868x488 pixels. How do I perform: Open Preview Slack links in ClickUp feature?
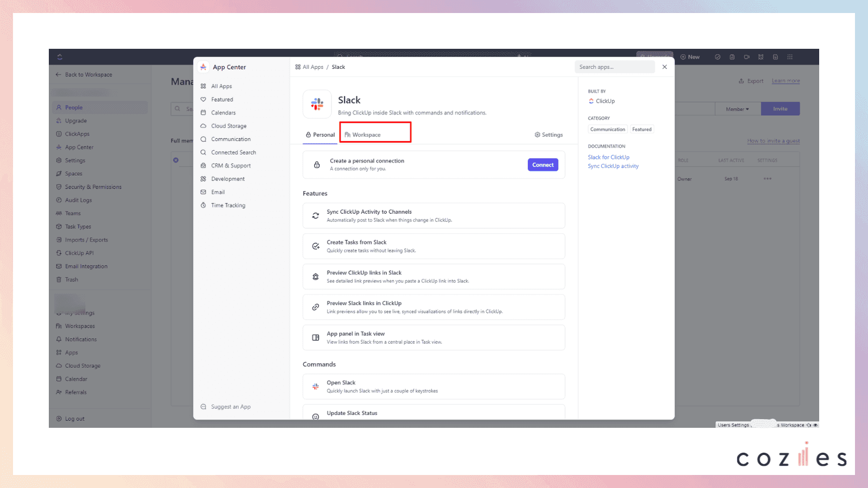coord(434,307)
